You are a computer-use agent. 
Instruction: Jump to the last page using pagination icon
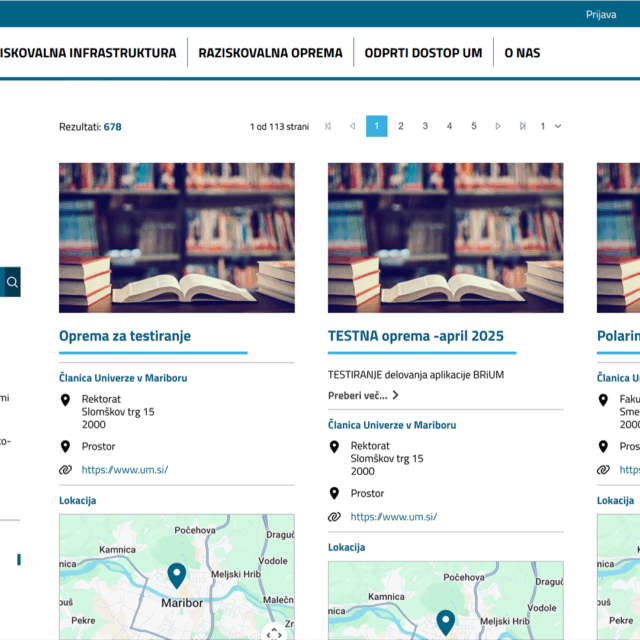tap(522, 126)
